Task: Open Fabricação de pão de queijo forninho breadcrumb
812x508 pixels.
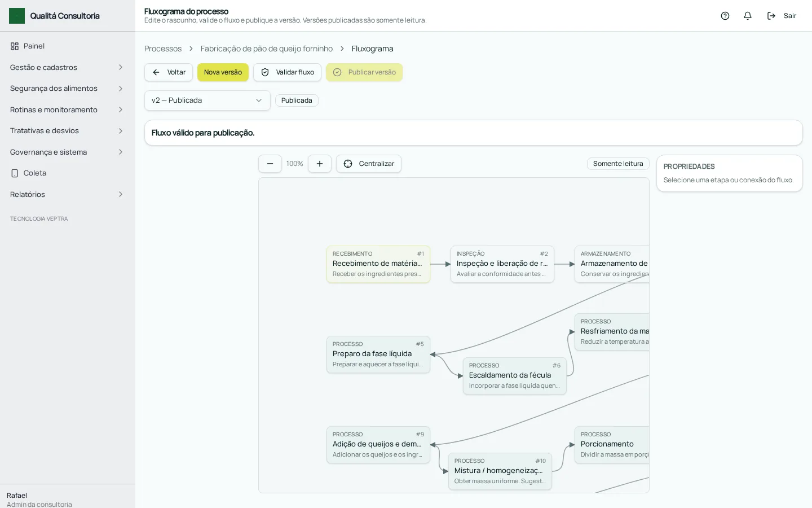Action: click(x=267, y=49)
